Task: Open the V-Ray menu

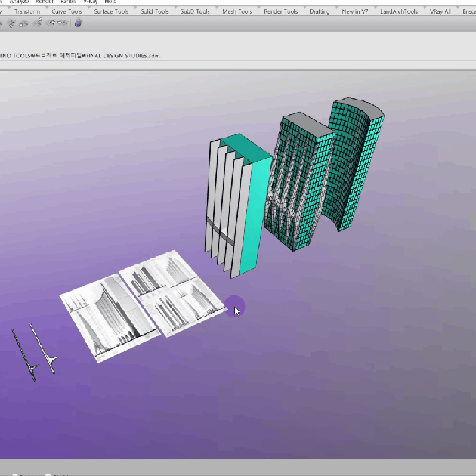Action: coord(90,2)
